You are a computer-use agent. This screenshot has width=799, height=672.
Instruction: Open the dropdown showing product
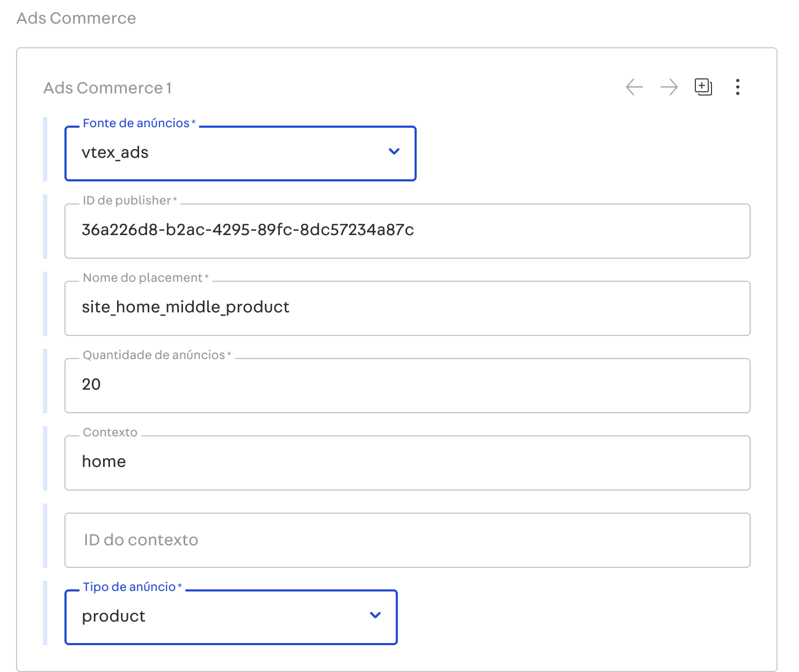coord(215,617)
